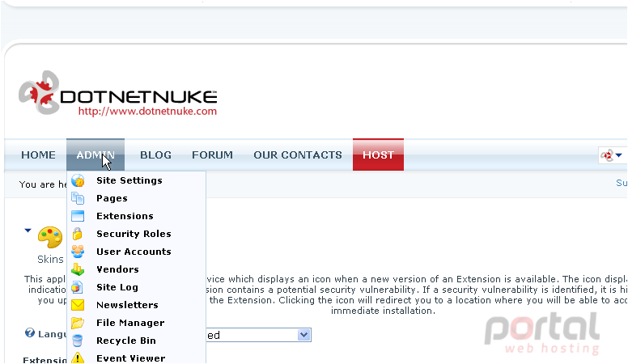Click the Extensions window icon
The image size is (628, 364).
coord(78,216)
